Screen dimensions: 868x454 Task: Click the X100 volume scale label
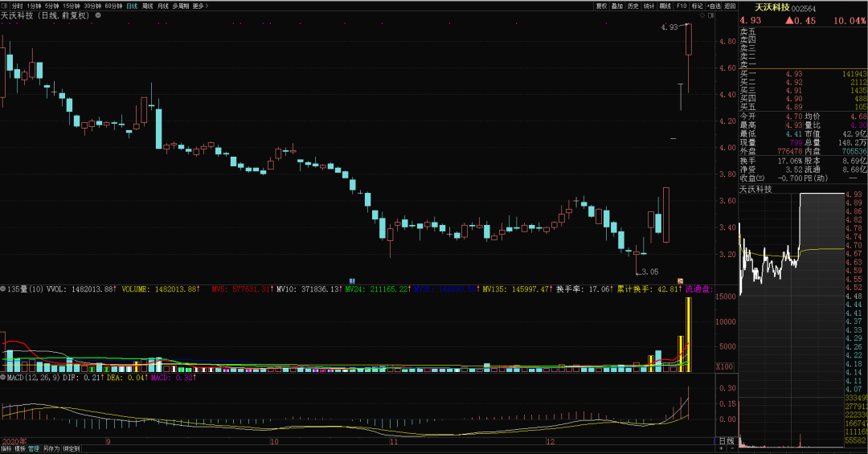[x=725, y=366]
